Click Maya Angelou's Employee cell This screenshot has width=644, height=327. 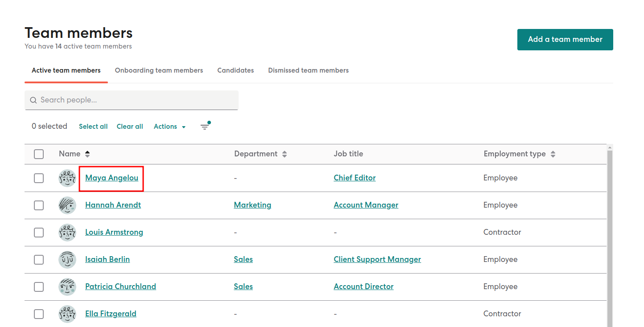coord(500,178)
